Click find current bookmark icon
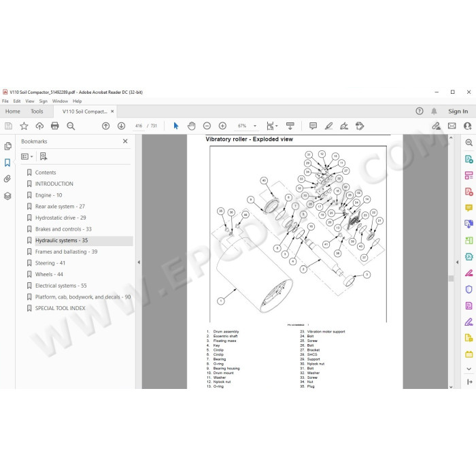The height and width of the screenshot is (476, 476). pyautogui.click(x=44, y=156)
